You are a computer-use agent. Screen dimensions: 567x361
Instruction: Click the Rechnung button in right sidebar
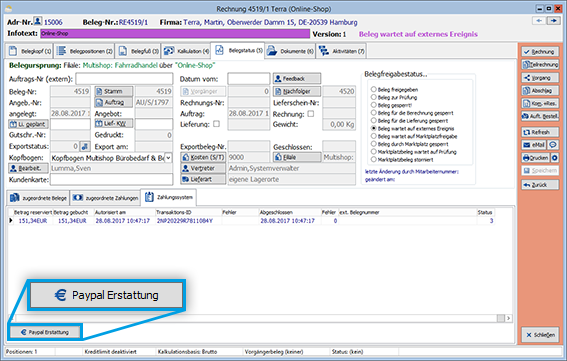[540, 52]
